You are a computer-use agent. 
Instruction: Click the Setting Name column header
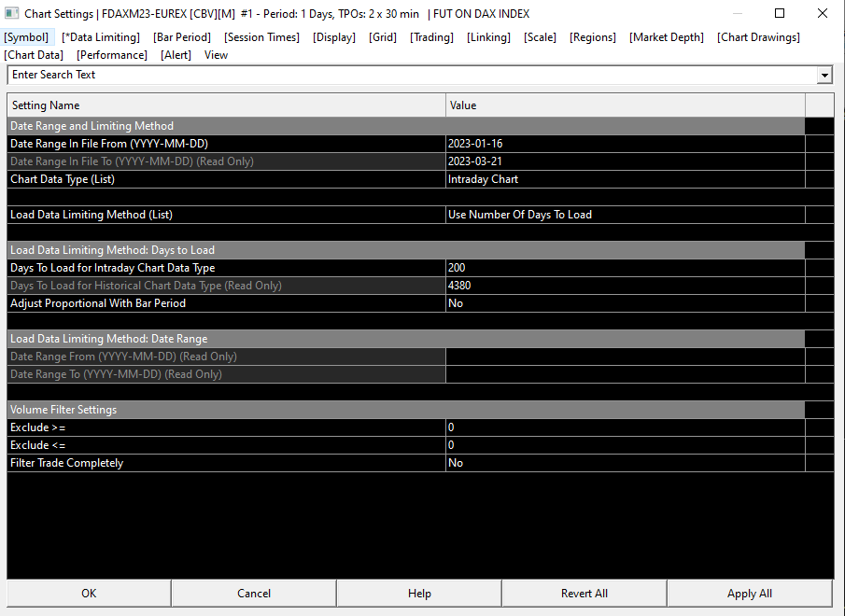pos(226,105)
